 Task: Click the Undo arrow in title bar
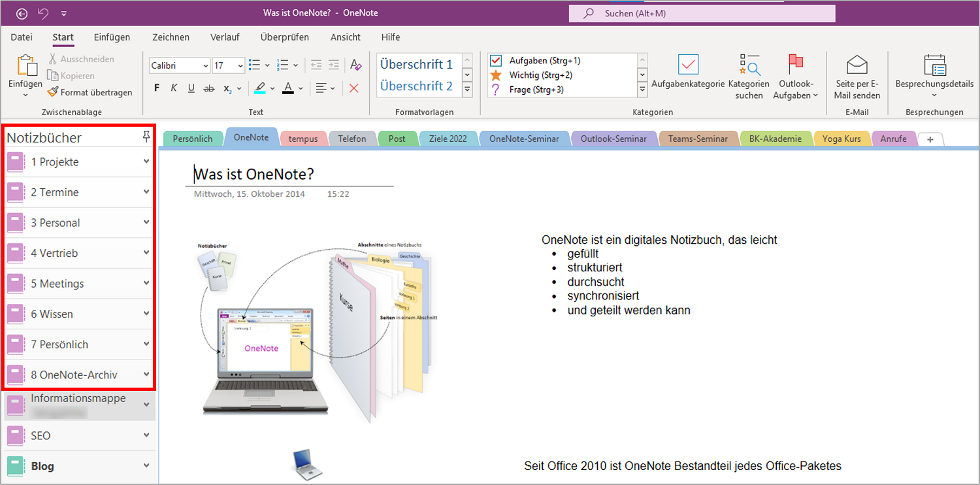tap(43, 13)
